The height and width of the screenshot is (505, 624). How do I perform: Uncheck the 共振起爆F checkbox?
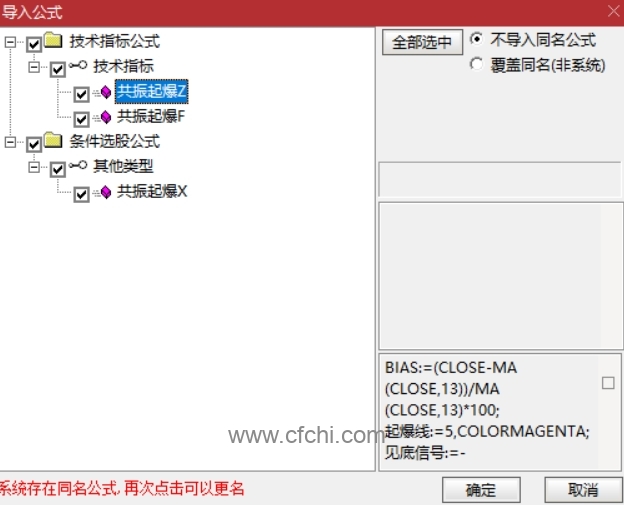pos(81,119)
